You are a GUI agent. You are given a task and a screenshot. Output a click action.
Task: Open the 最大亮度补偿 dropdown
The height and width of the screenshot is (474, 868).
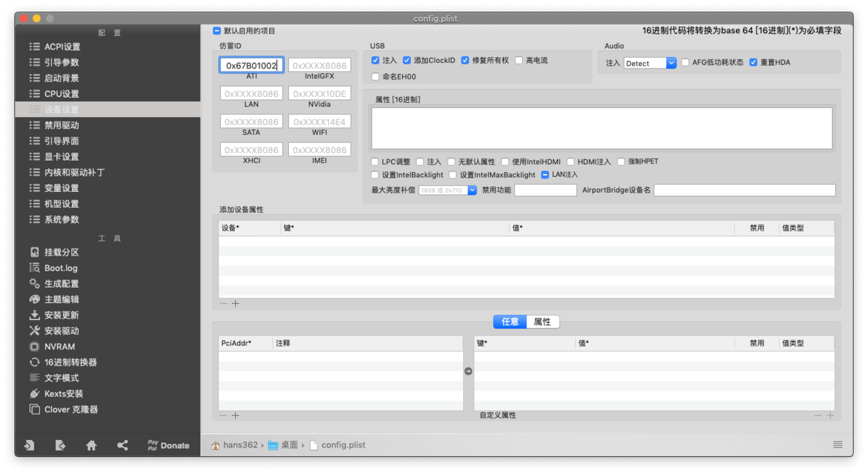tap(448, 191)
